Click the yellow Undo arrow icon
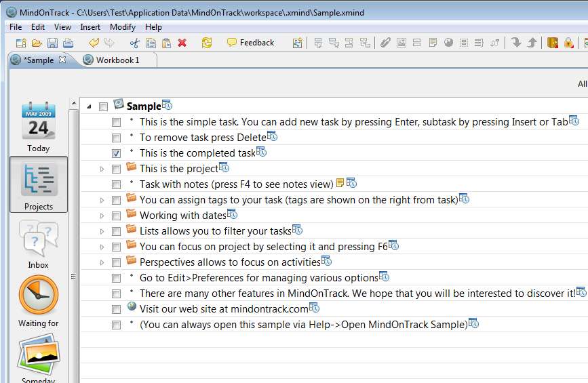This screenshot has width=588, height=383. (94, 43)
